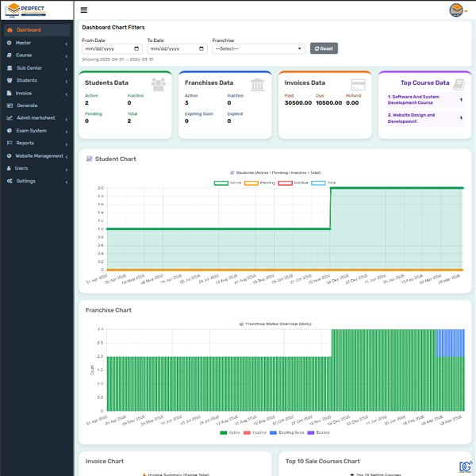
Task: Click the hamburger menu icon
Action: pos(84,10)
